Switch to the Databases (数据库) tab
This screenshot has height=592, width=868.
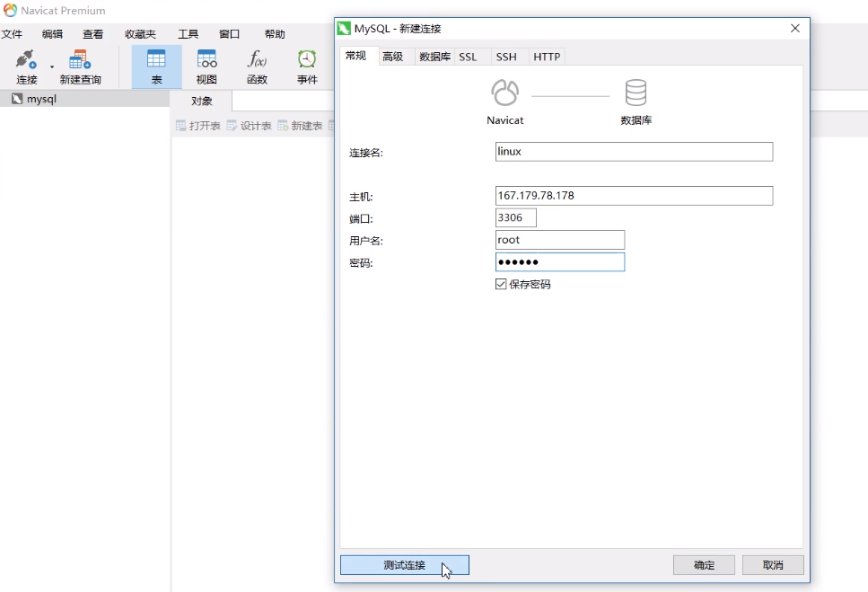[x=435, y=57]
